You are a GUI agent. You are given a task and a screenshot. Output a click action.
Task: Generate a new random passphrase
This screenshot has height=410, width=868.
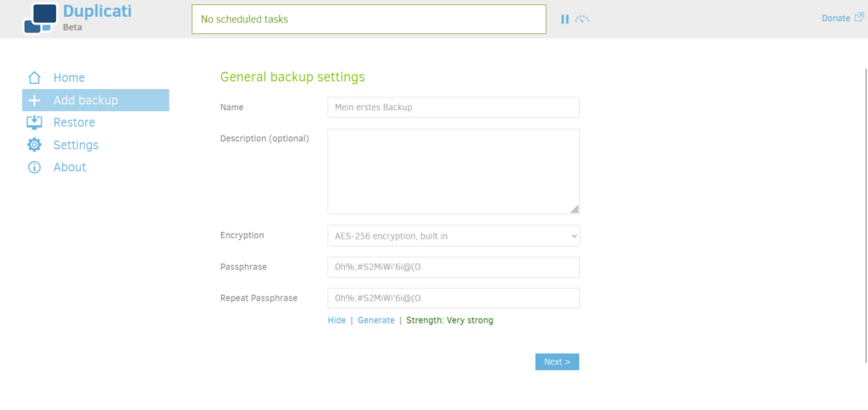pos(376,320)
